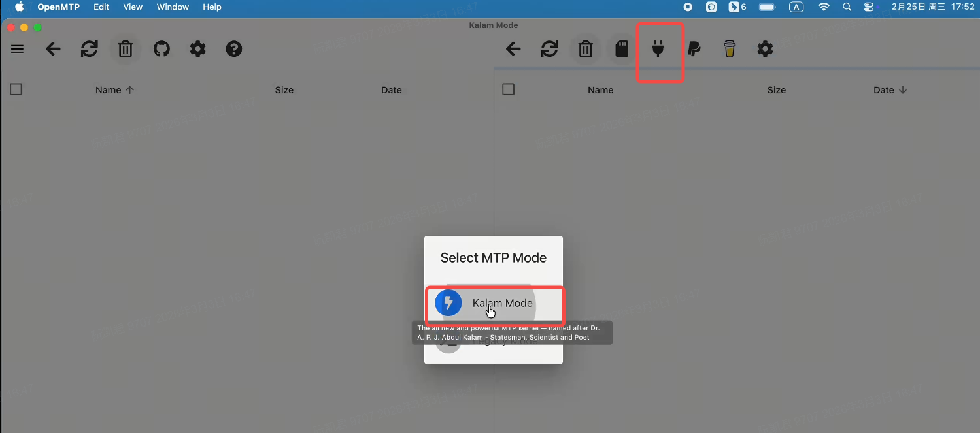Click the left pane back arrow
This screenshot has width=980, height=433.
(53, 49)
